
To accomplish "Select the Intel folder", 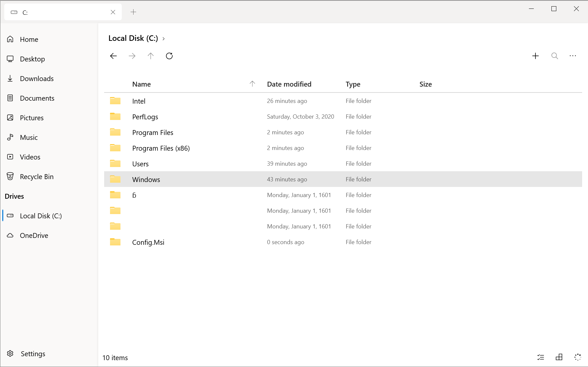I will click(343, 101).
